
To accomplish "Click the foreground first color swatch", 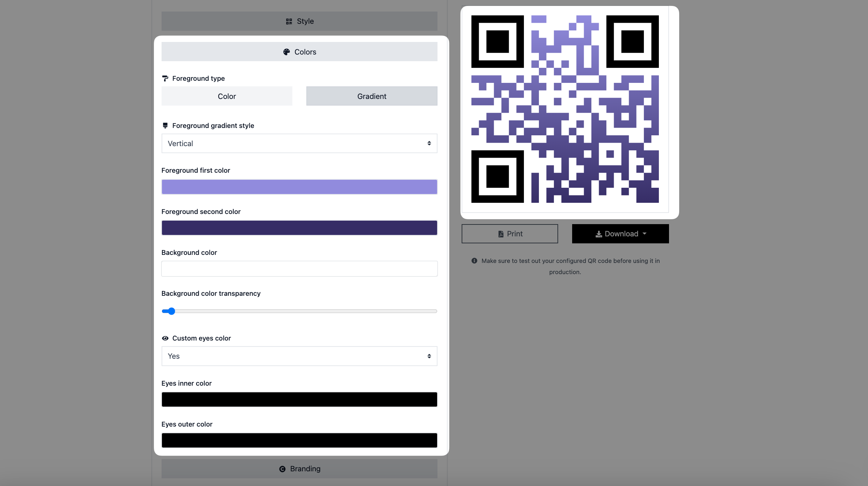I will pos(299,187).
